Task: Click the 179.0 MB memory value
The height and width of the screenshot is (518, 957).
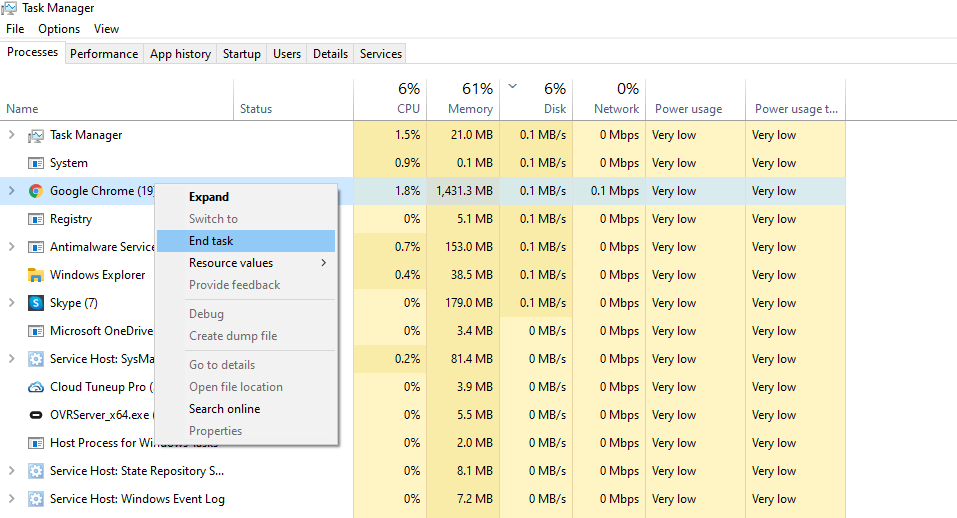Action: coord(469,303)
